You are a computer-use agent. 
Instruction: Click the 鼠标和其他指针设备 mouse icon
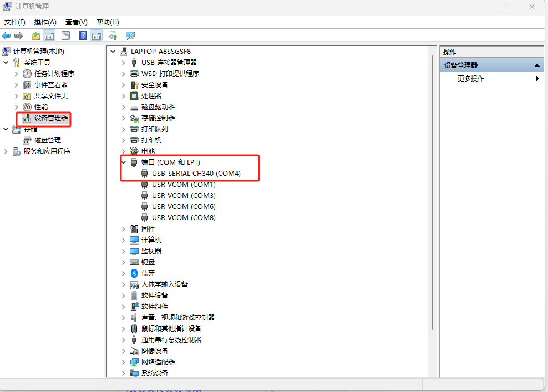[134, 329]
